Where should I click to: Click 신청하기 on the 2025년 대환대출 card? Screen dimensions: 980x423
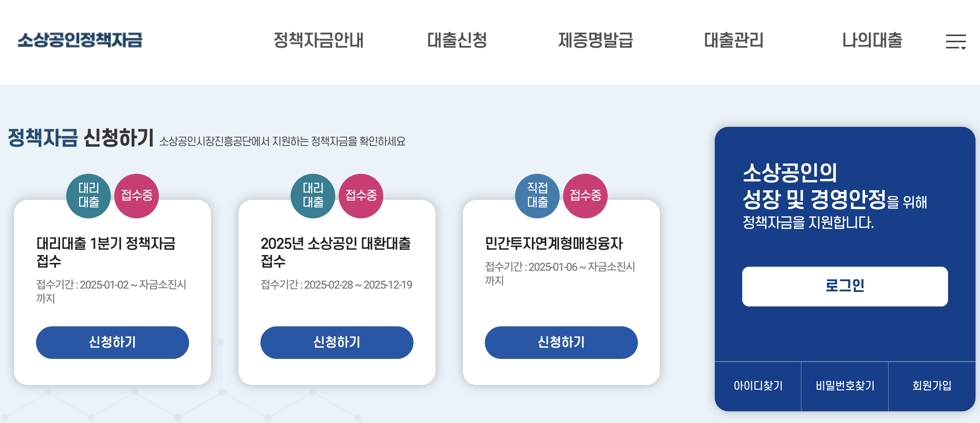click(x=337, y=342)
